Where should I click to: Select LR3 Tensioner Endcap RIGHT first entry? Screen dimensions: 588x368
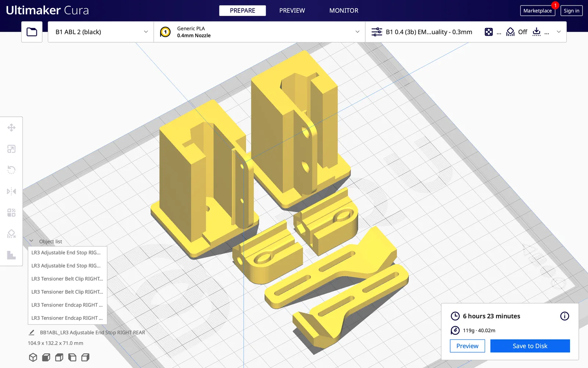click(68, 305)
